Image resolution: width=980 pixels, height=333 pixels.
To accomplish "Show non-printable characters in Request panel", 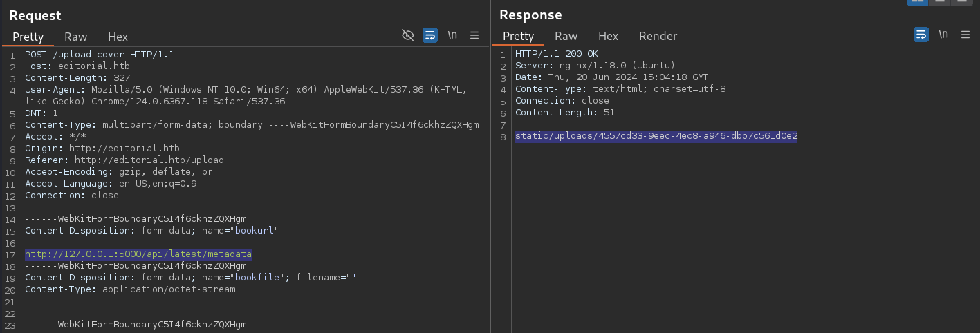I will point(452,35).
